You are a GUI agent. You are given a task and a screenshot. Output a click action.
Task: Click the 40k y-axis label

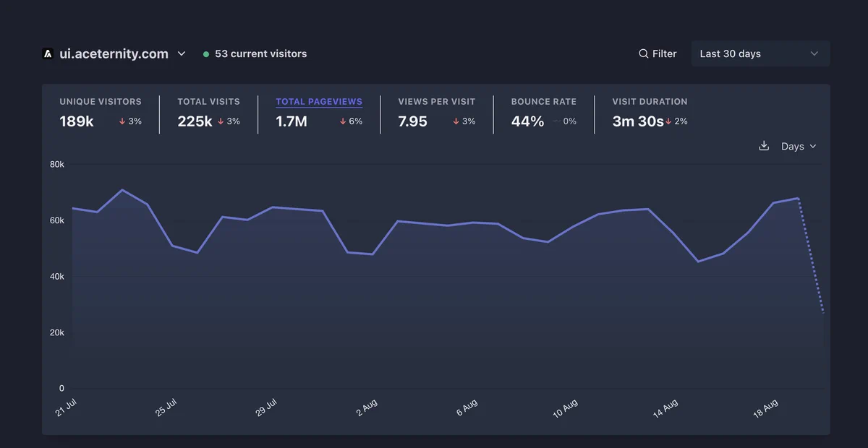[57, 277]
